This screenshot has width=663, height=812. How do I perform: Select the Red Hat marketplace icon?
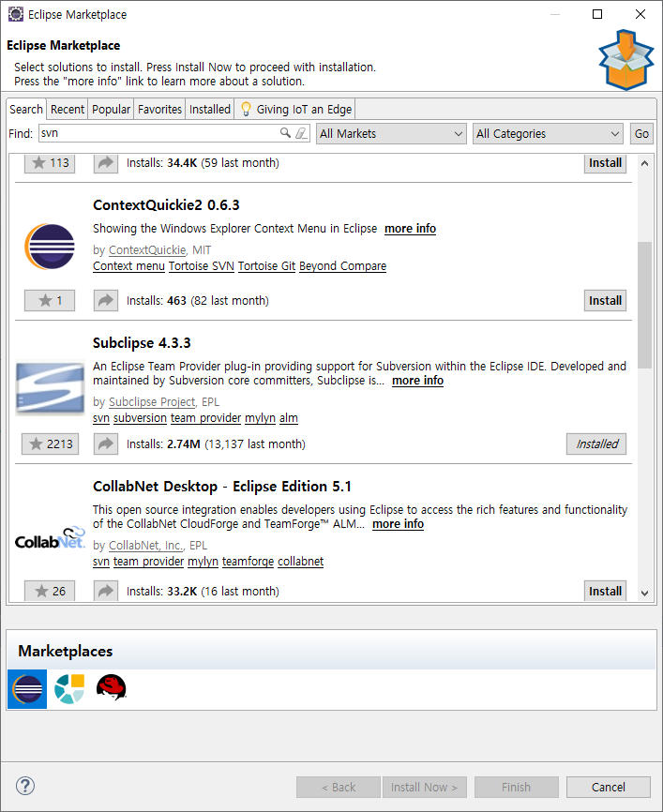coord(112,687)
